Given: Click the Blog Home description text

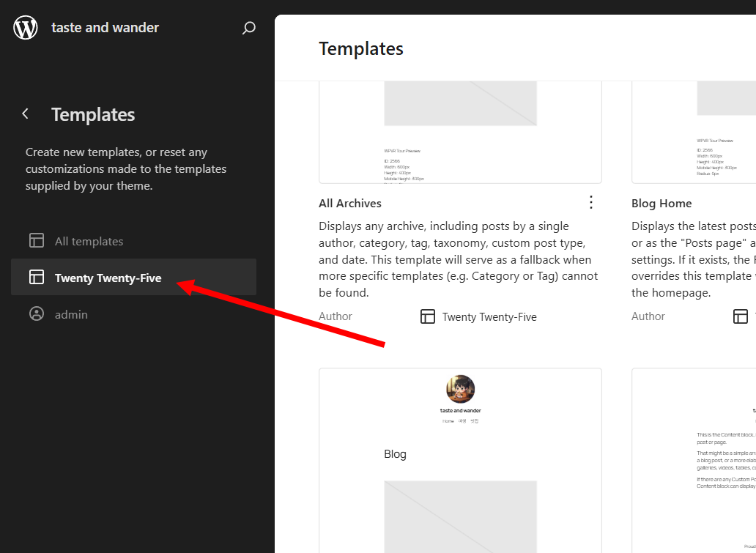Looking at the screenshot, I should [694, 259].
